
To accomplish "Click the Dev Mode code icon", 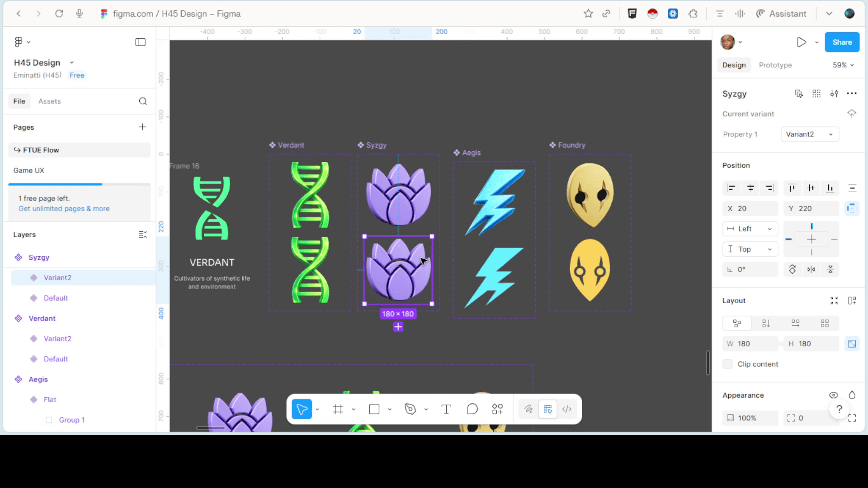I will point(567,409).
